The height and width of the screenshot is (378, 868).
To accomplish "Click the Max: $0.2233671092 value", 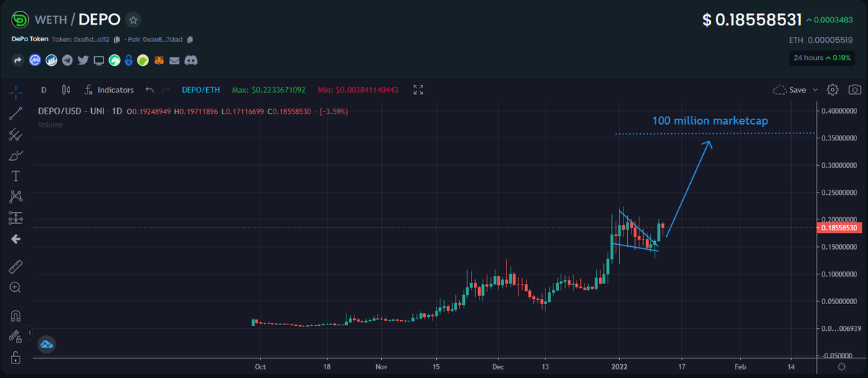I will 269,90.
